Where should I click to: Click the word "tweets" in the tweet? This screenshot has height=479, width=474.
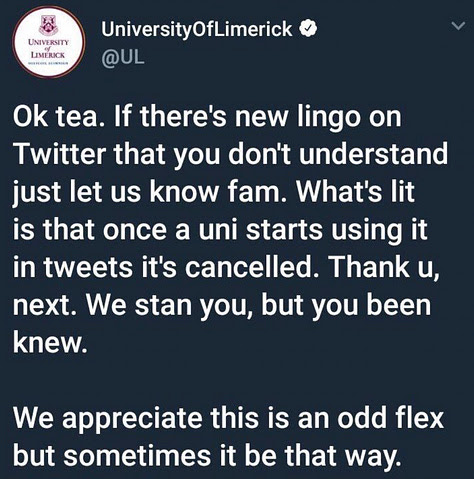coord(88,268)
